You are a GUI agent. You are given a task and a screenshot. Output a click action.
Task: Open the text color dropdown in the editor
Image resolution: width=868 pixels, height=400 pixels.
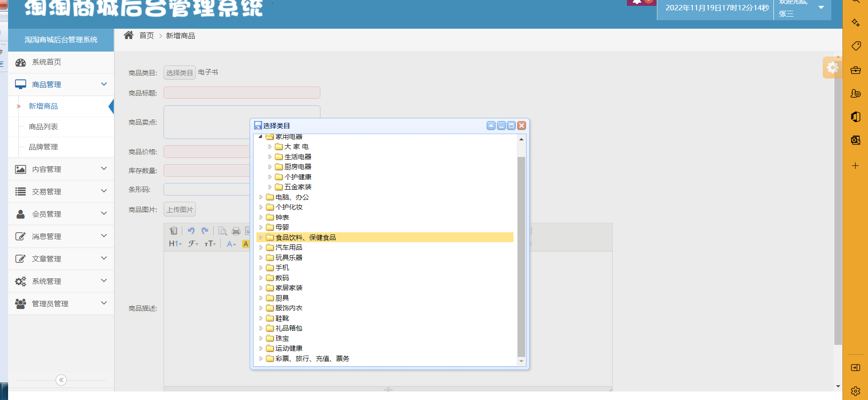tap(231, 243)
